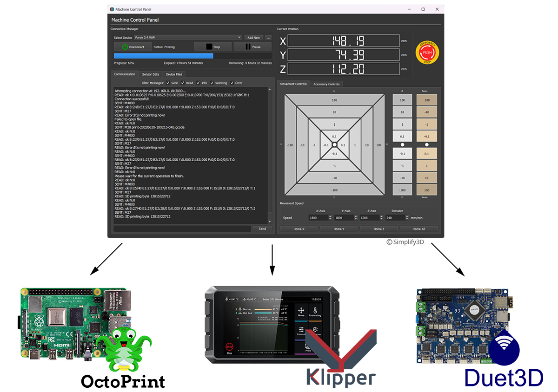The image size is (558, 392).
Task: Click the Y position readout 74.39
Action: point(344,55)
